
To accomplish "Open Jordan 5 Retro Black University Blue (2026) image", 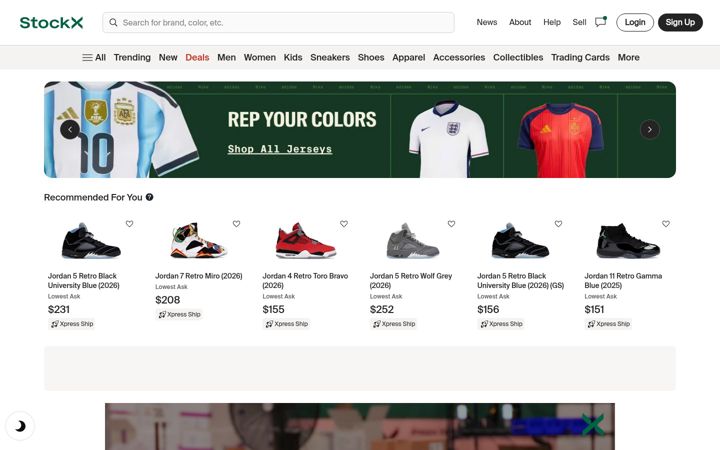I will coord(91,241).
